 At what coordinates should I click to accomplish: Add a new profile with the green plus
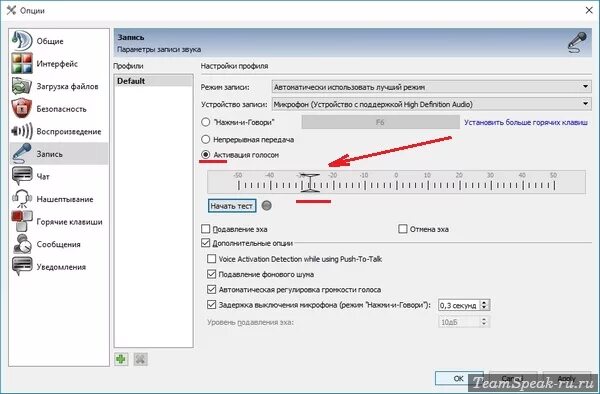[121, 359]
